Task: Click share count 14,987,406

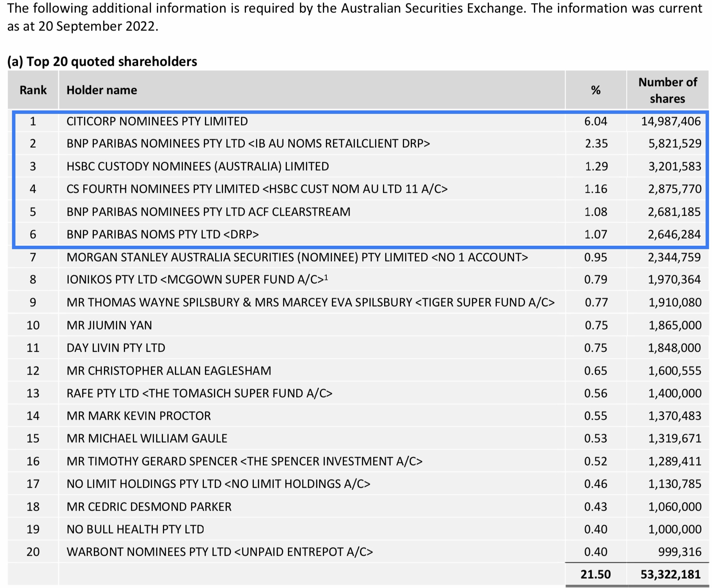Action: 671,121
